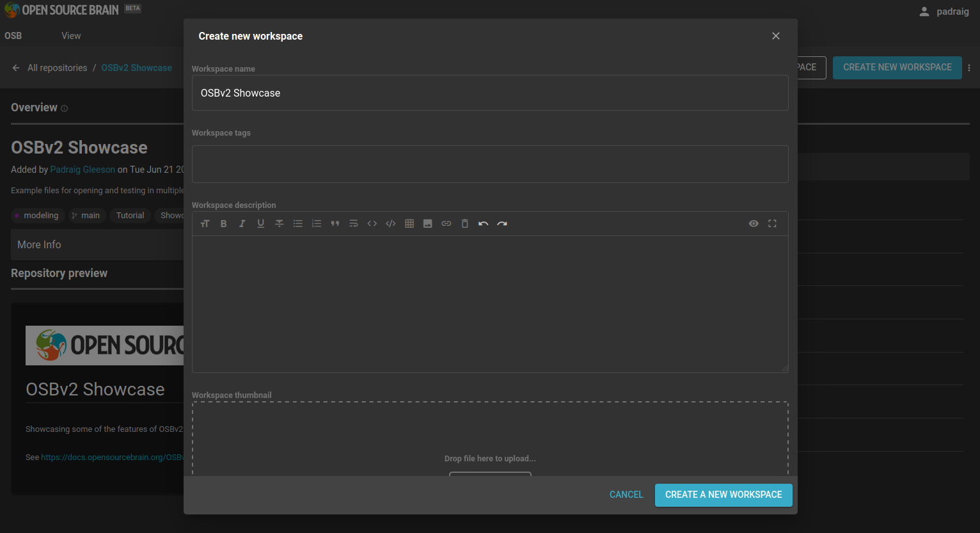Open the docs.opensourcebrain.org link
The height and width of the screenshot is (533, 980).
113,457
